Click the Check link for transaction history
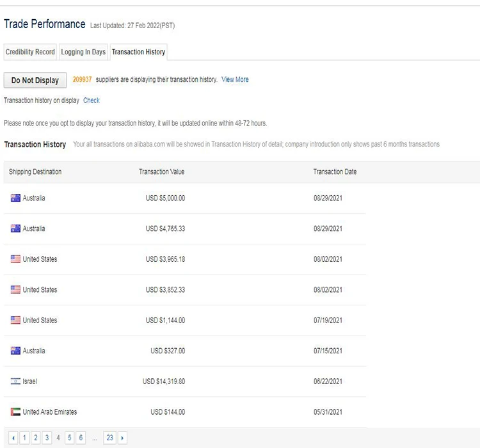 [92, 100]
